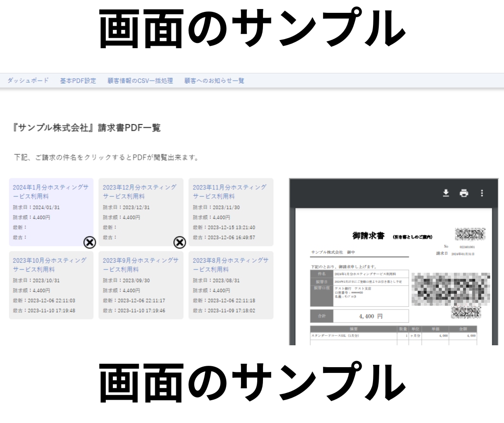Go to 基本PDF設定
Screen dimensions: 504x423
(78, 81)
